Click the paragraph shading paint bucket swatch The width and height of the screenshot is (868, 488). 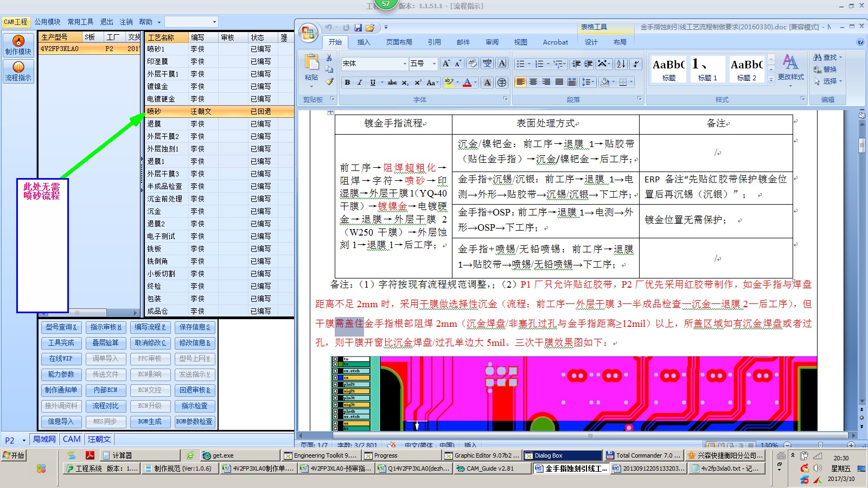(605, 83)
